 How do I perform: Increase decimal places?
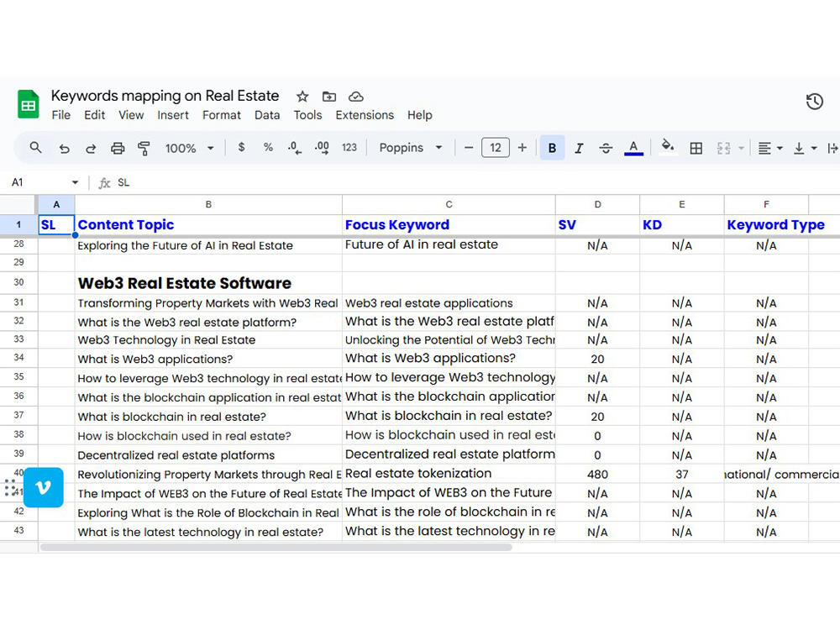322,148
